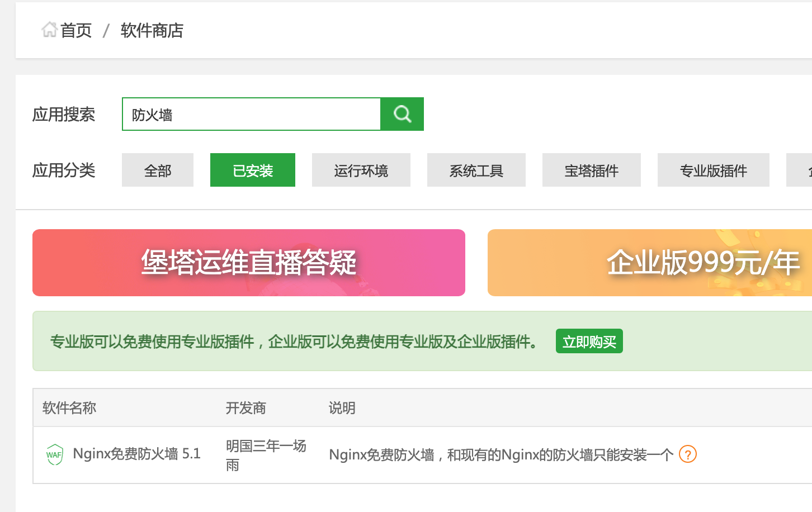812x512 pixels.
Task: Switch to the 已安装 category tab
Action: 253,170
